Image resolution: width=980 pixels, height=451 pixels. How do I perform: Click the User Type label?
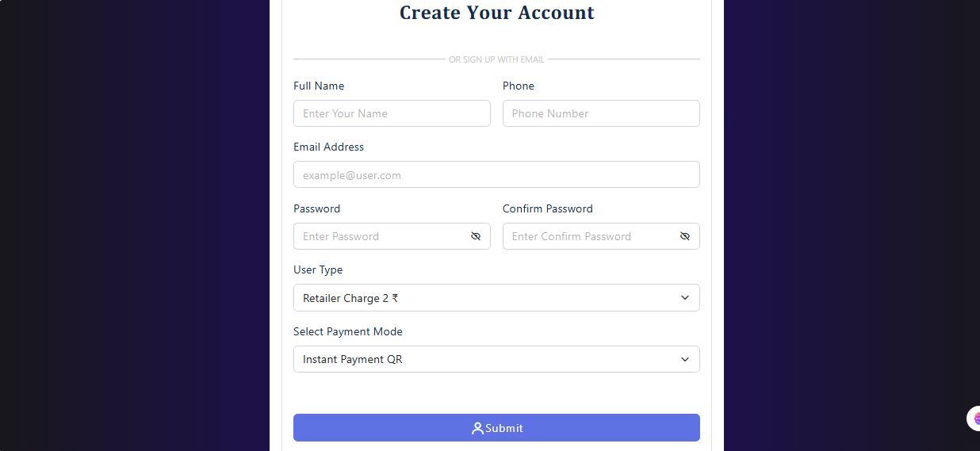pos(318,269)
